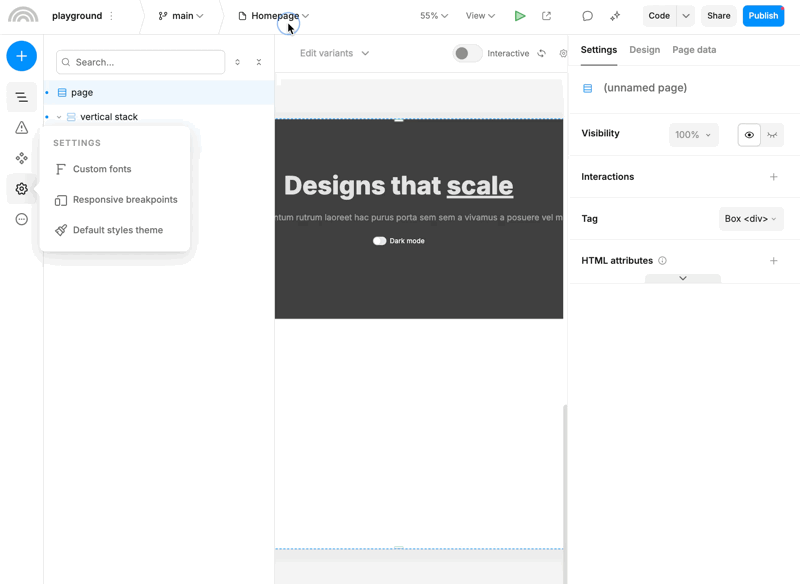Expand more settings with bottom chevron bar

(683, 278)
